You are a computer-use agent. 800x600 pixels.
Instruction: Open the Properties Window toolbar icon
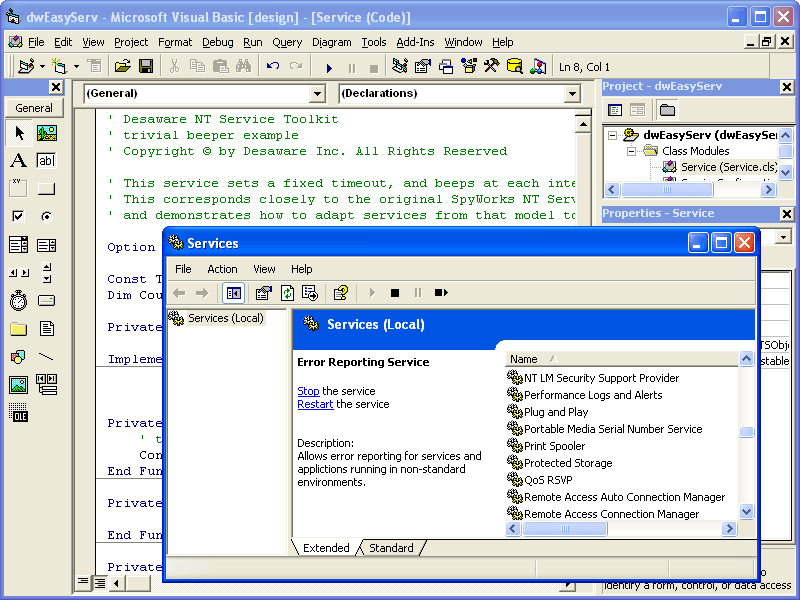[x=422, y=66]
